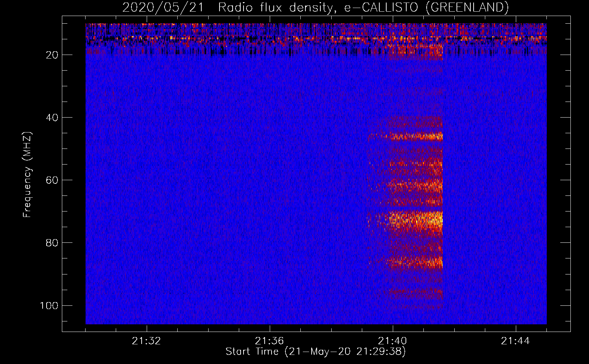Click the 20 MHz frequency tick label

pos(52,55)
